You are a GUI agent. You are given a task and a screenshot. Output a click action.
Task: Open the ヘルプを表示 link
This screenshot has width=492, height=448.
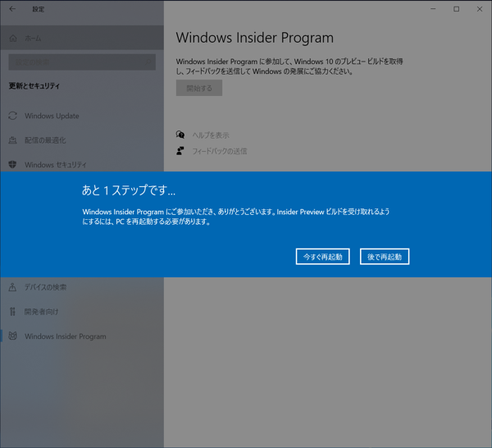coord(211,135)
